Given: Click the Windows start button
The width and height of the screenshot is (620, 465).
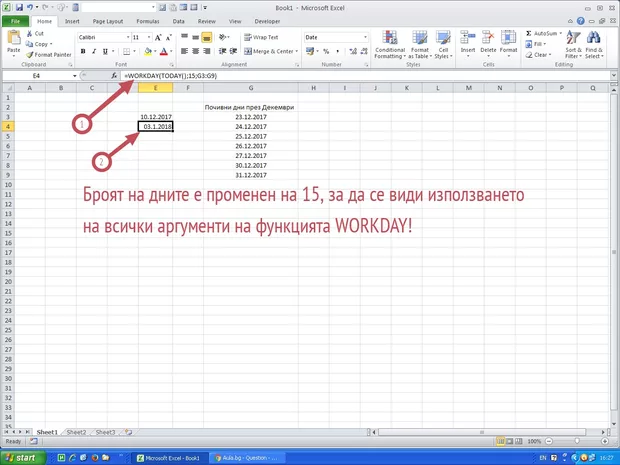Looking at the screenshot, I should [22, 458].
